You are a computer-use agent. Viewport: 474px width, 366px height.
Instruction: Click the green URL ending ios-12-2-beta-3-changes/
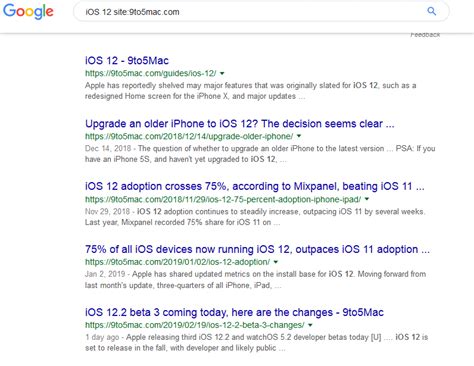tap(195, 325)
